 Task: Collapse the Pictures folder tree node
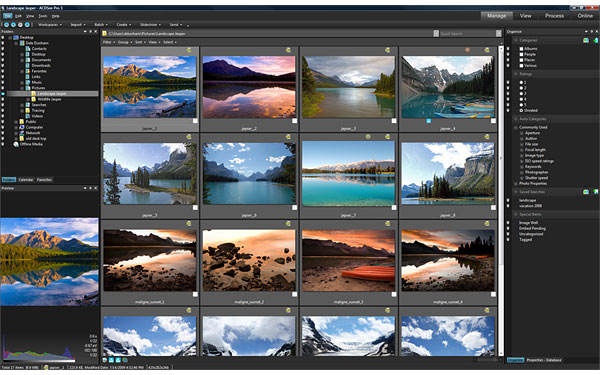coord(22,88)
